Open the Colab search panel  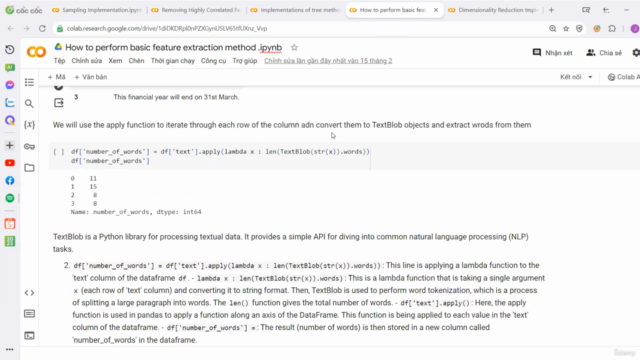tap(29, 104)
